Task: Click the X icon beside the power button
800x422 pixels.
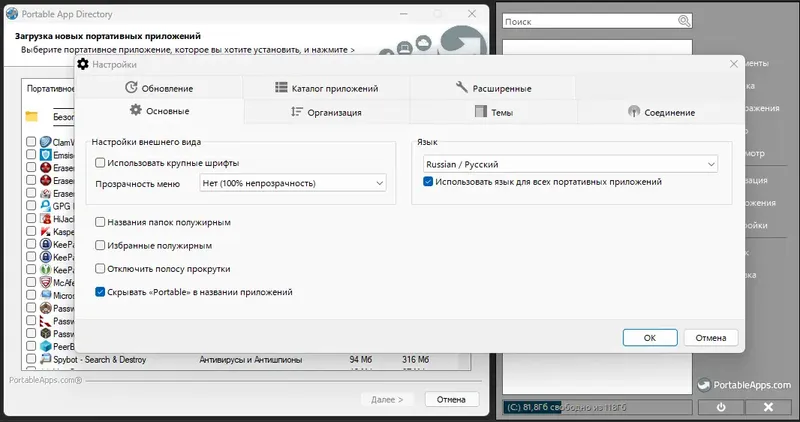Action: (768, 407)
